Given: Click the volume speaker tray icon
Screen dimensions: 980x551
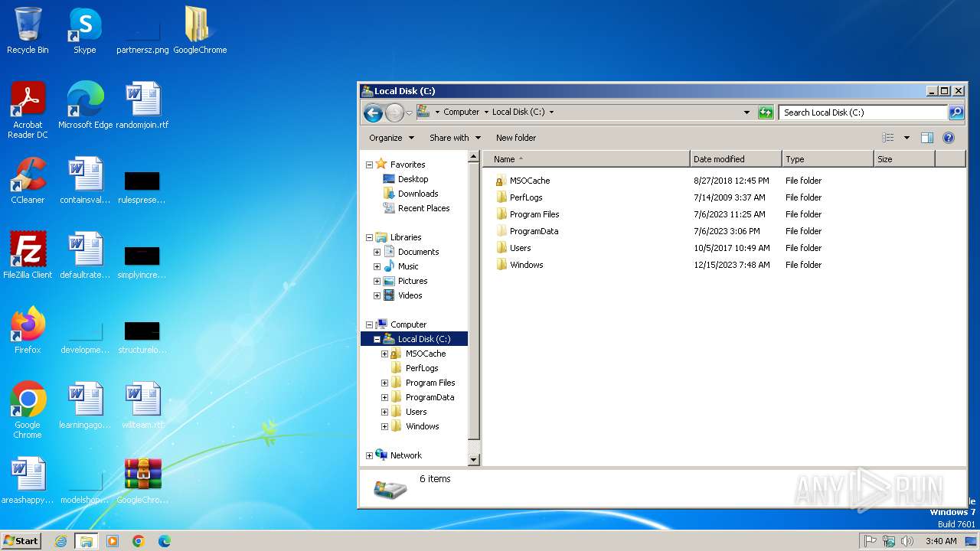Looking at the screenshot, I should 907,541.
